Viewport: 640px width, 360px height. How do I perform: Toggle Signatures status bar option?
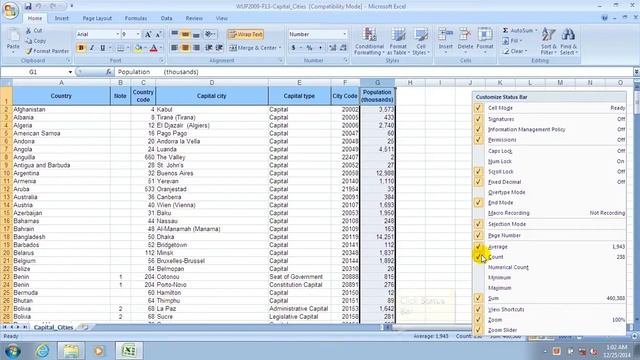[549, 119]
